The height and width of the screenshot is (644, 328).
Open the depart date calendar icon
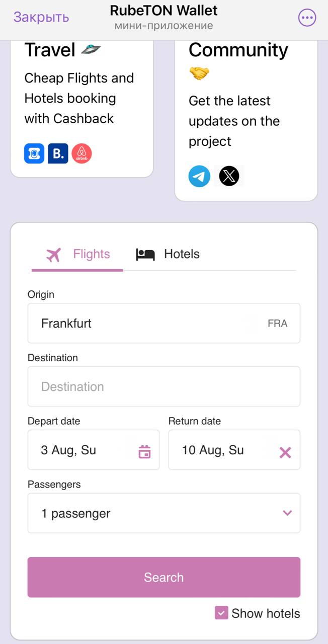144,451
